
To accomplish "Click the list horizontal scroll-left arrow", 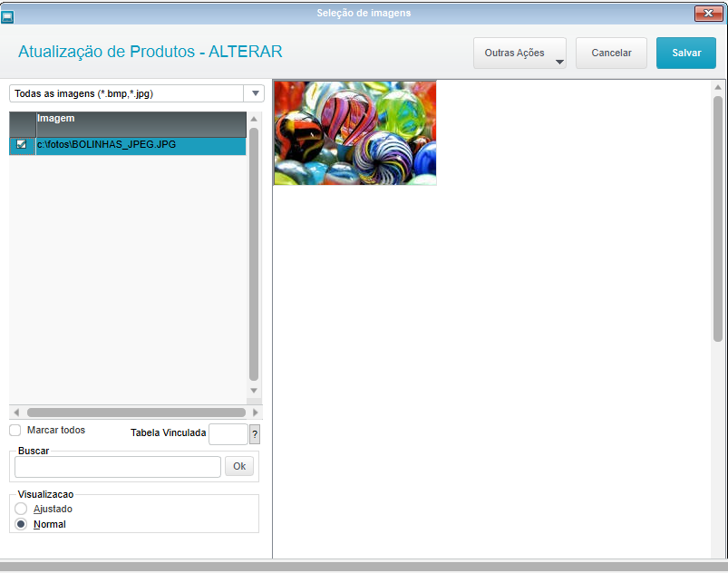I will pos(16,413).
